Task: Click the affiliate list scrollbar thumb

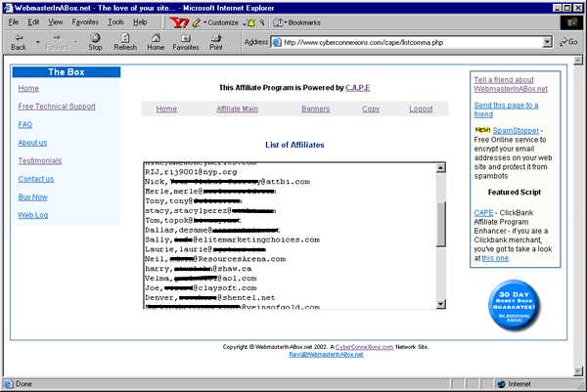Action: click(x=441, y=225)
